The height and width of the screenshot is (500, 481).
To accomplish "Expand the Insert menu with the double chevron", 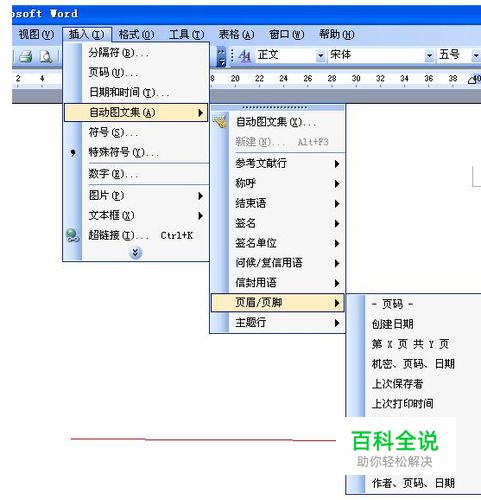I will [x=135, y=253].
